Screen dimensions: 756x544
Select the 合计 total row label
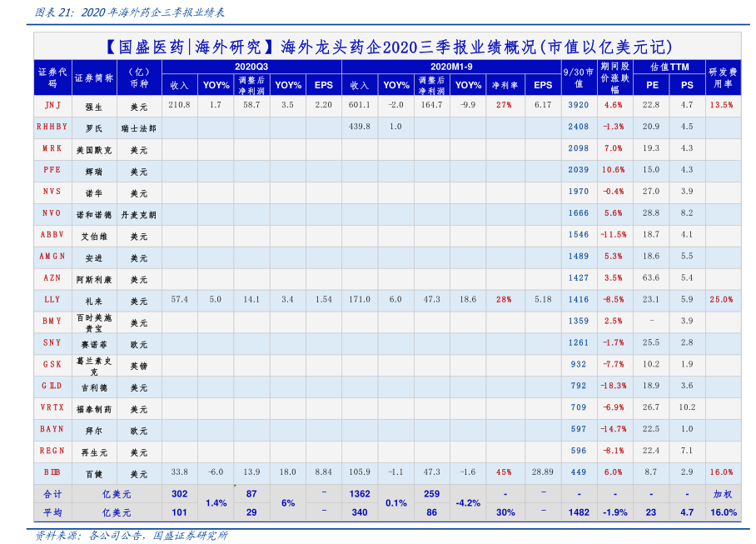click(52, 494)
